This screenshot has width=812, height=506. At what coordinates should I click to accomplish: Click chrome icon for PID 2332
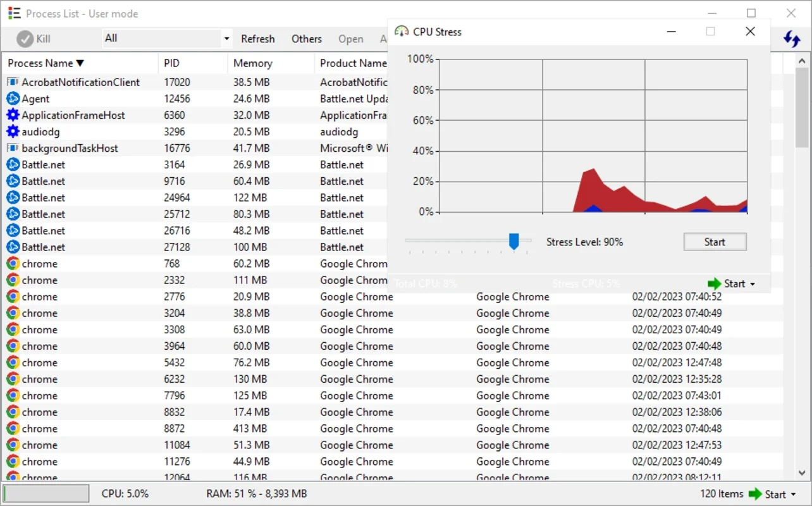[x=13, y=280]
